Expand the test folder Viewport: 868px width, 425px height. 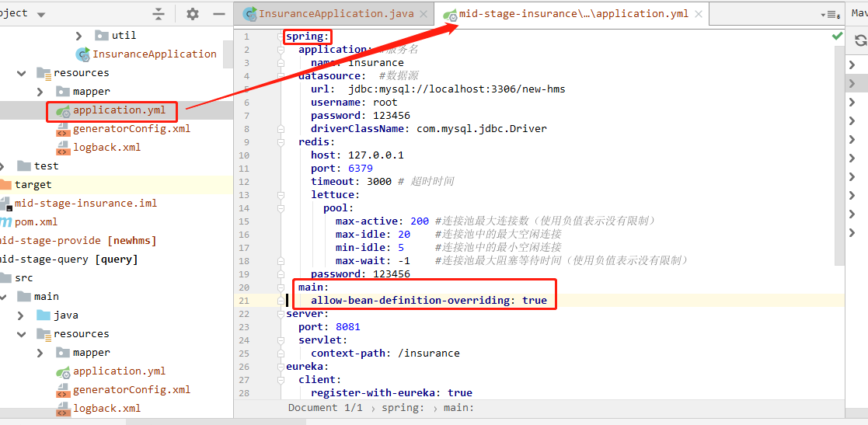click(x=3, y=165)
